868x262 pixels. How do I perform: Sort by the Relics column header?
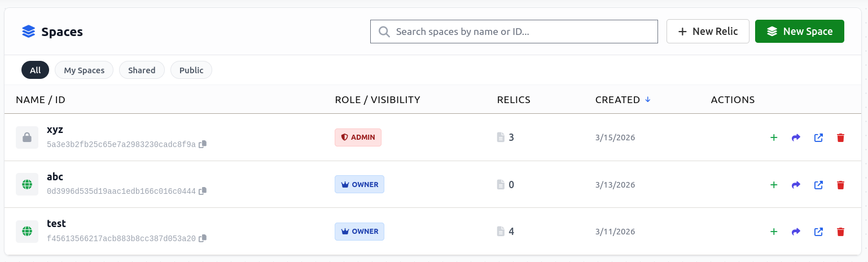point(514,100)
